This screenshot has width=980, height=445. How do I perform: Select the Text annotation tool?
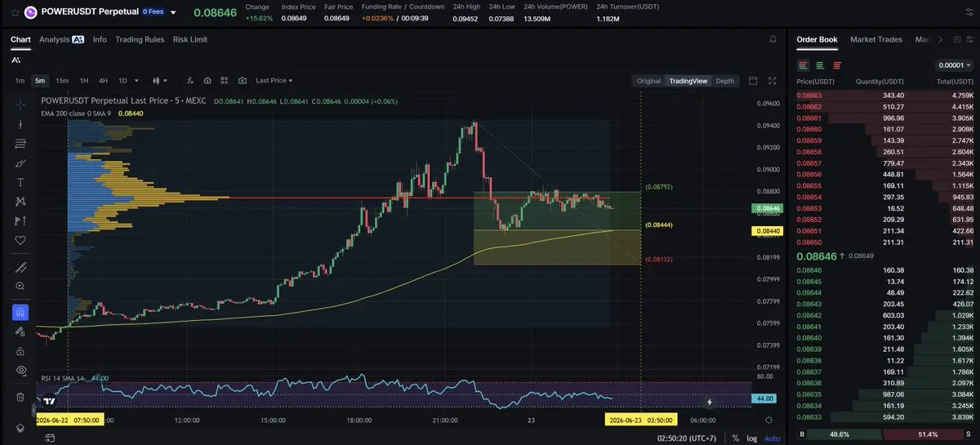(20, 182)
